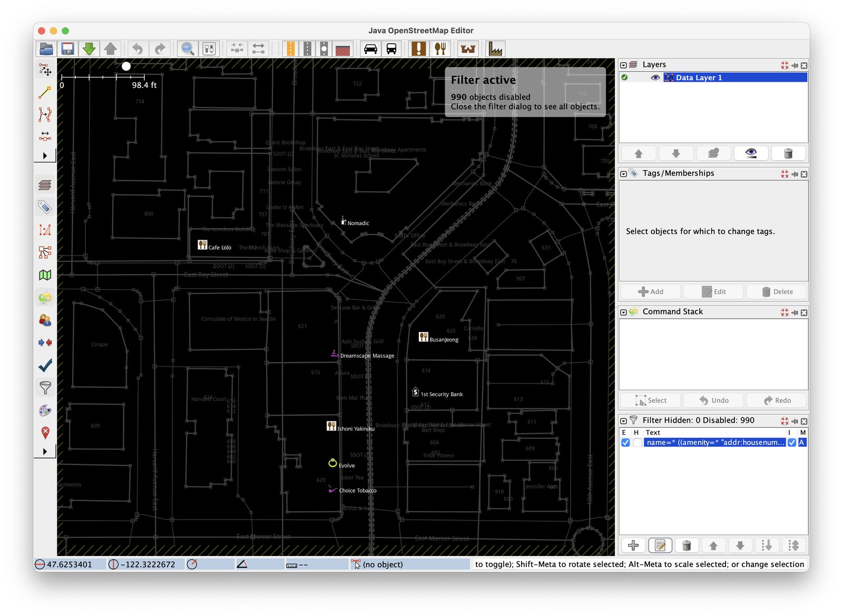Open the factory man-made preset
Screen dimensions: 843x616
tap(495, 49)
